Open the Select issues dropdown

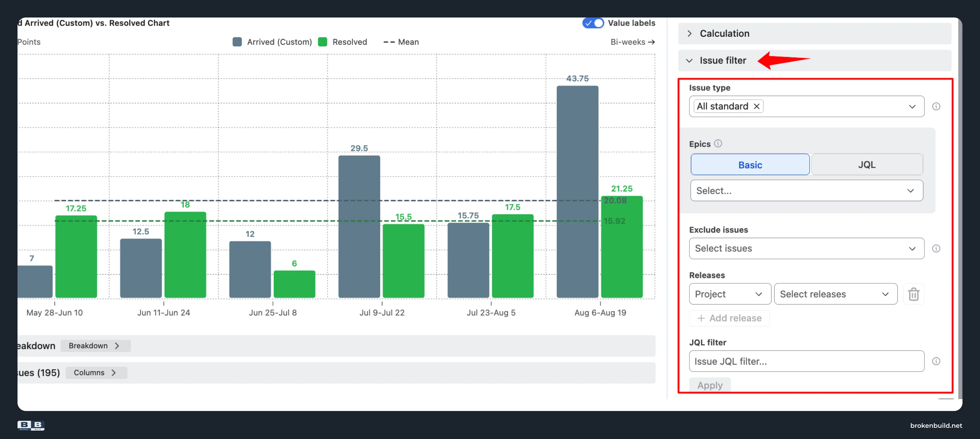pos(807,249)
